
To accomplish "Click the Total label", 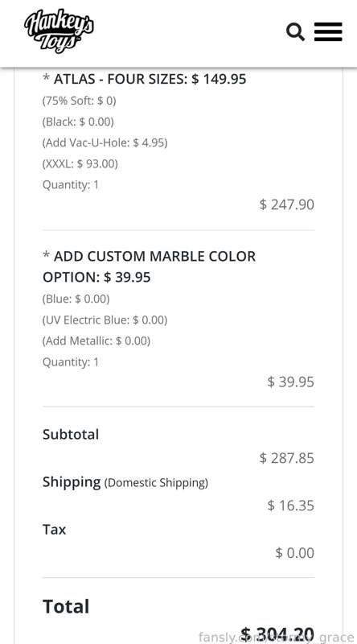I will (x=66, y=606).
